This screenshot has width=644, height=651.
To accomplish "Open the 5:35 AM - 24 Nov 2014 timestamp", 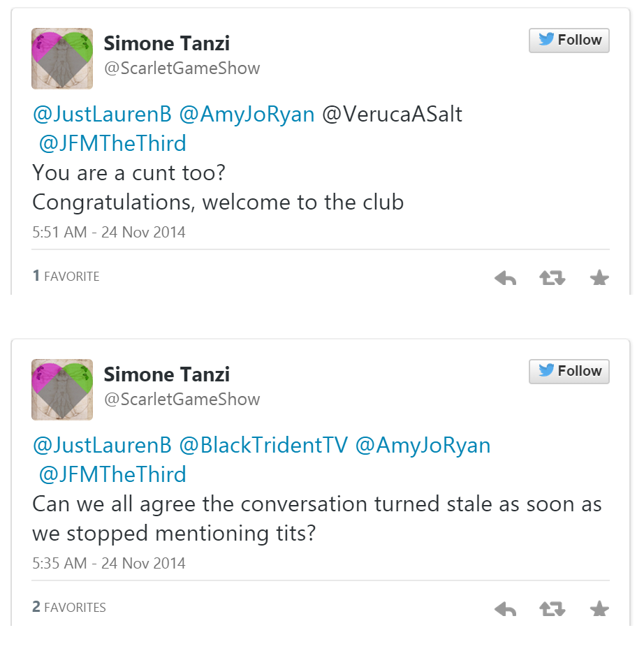I will (109, 563).
